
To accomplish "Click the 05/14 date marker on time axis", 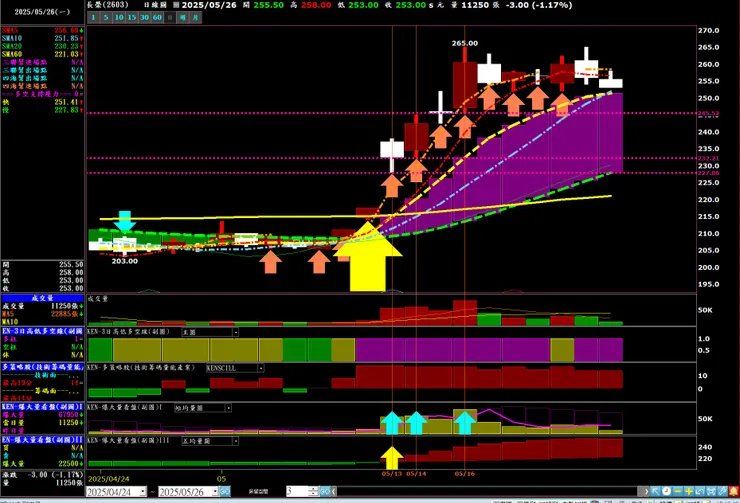I will pos(416,473).
